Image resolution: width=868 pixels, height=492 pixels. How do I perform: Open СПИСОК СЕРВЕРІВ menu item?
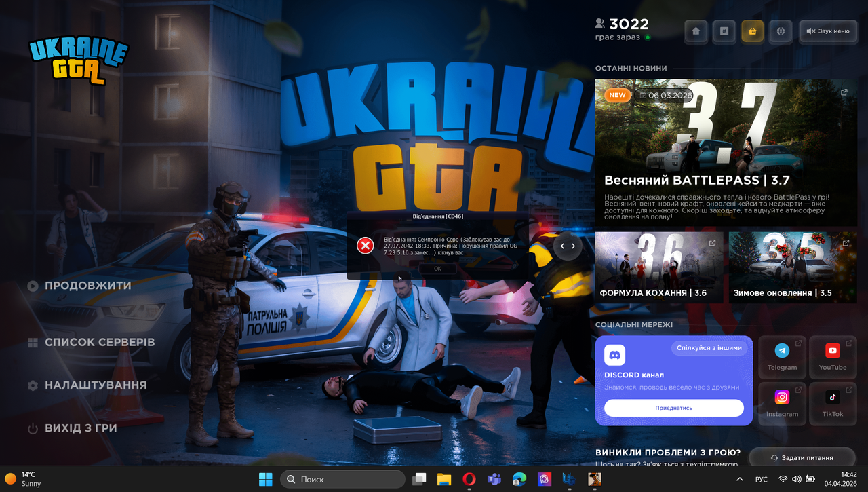click(100, 343)
